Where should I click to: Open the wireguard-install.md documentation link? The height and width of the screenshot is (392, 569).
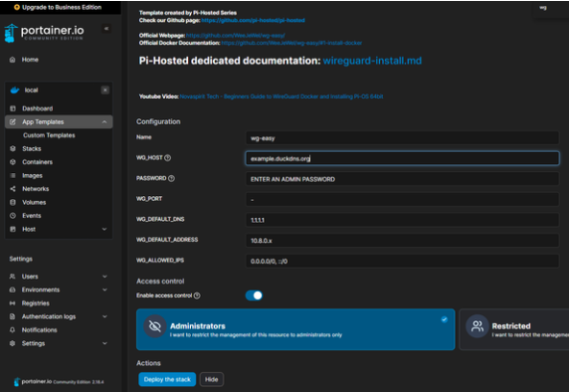click(x=372, y=61)
